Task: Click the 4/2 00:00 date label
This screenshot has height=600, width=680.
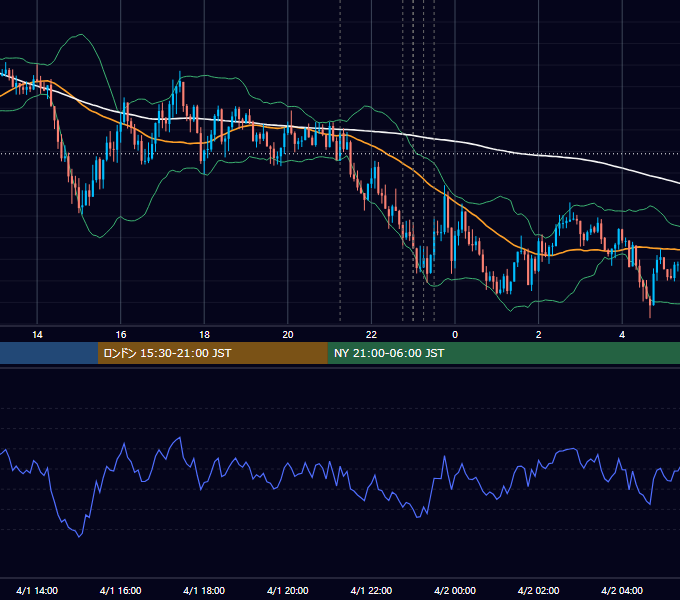Action: coord(455,590)
